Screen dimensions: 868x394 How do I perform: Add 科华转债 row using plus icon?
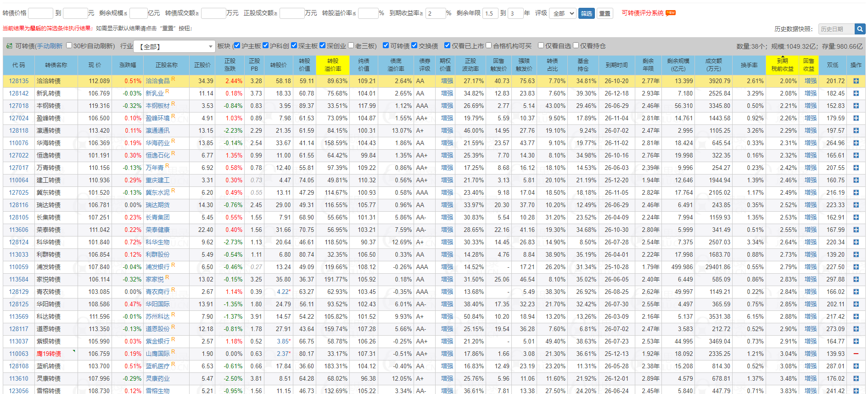click(x=856, y=242)
